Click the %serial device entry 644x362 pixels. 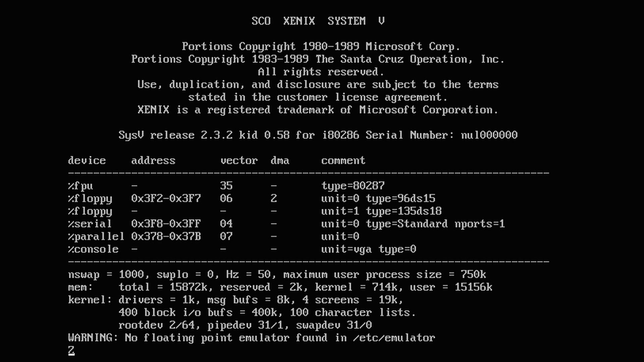[90, 224]
